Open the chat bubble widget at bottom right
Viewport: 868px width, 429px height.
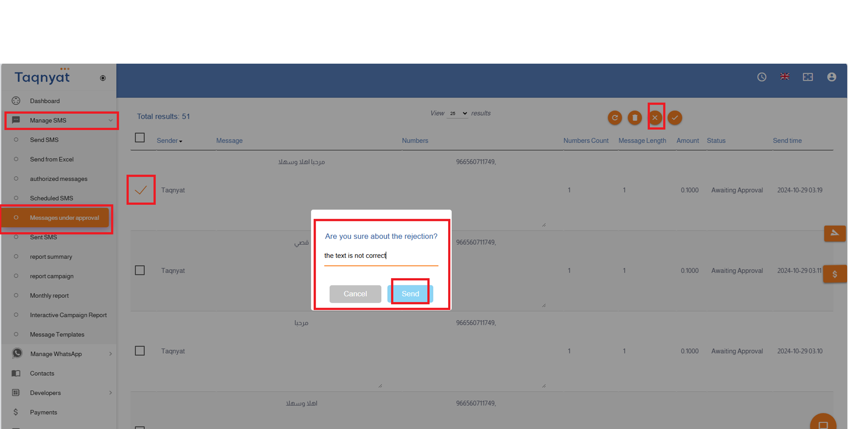click(x=823, y=423)
